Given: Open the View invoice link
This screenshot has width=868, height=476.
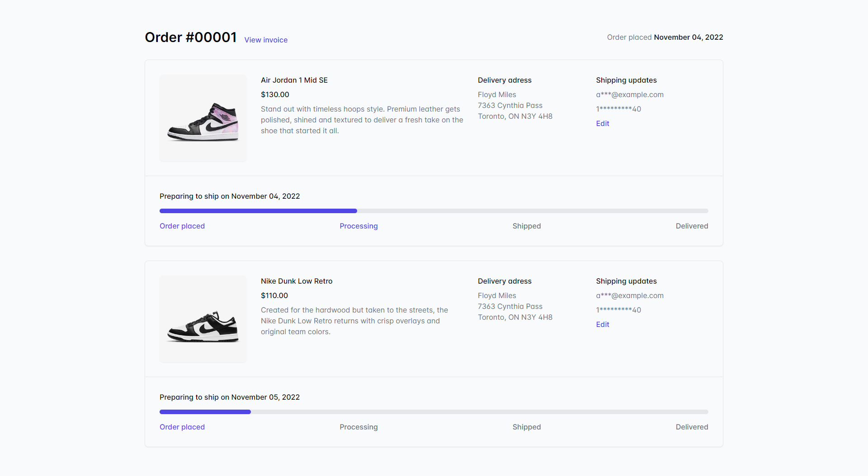Looking at the screenshot, I should tap(266, 40).
